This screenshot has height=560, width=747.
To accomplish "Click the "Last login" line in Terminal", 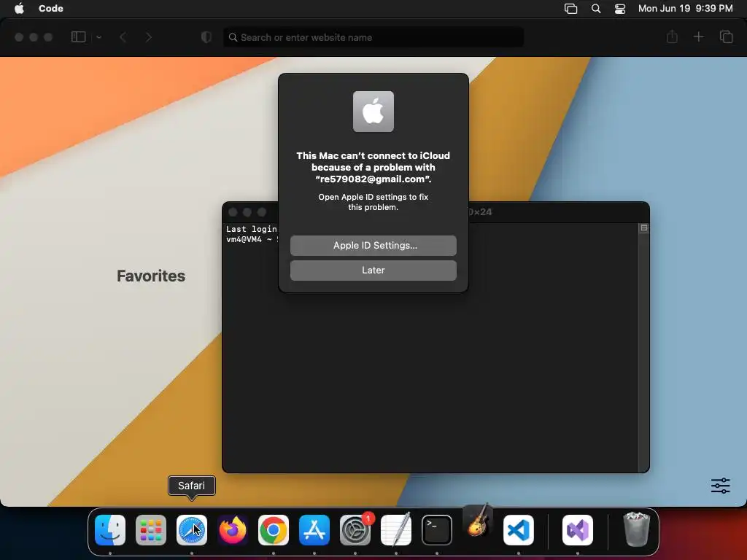I will point(252,229).
